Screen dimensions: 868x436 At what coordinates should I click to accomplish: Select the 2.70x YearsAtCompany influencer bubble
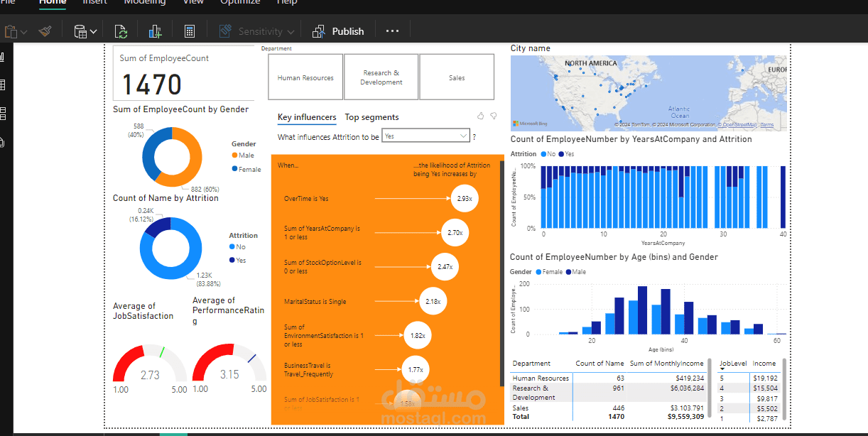pos(455,232)
